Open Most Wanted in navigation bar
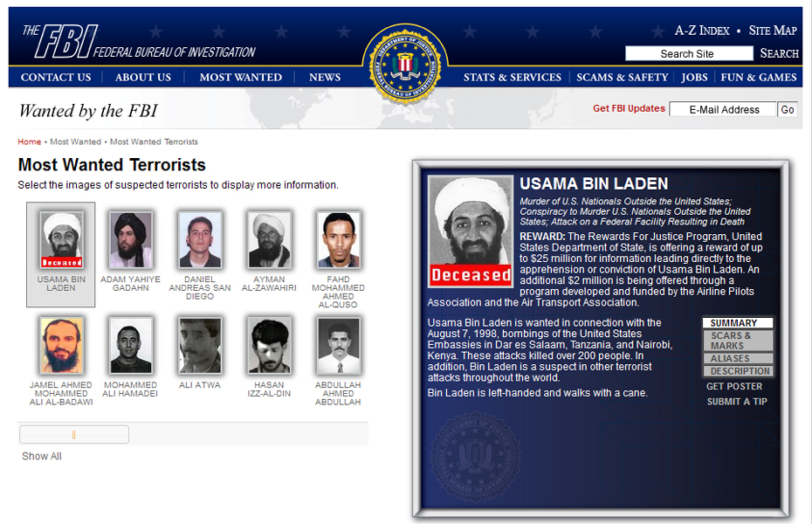 coord(241,77)
